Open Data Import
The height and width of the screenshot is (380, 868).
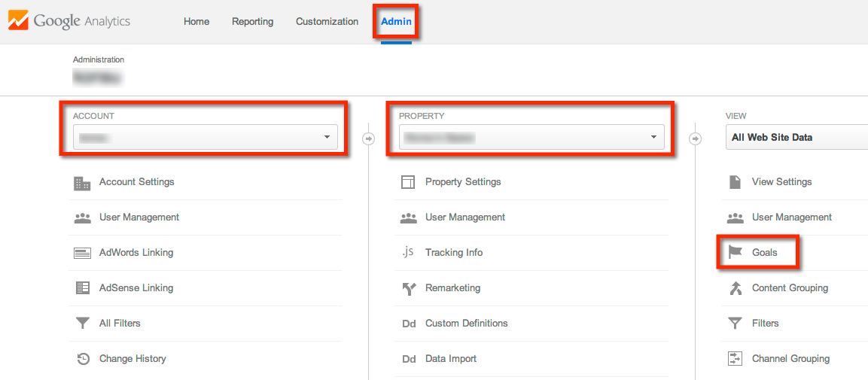point(451,358)
